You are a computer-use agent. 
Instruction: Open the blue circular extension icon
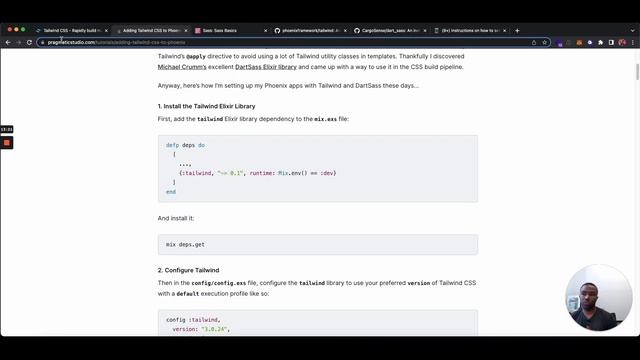[x=590, y=42]
